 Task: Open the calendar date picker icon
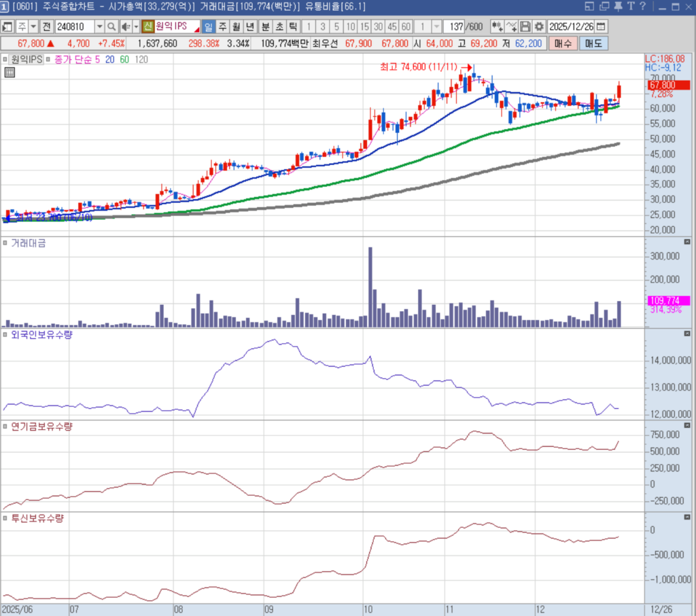click(x=601, y=27)
